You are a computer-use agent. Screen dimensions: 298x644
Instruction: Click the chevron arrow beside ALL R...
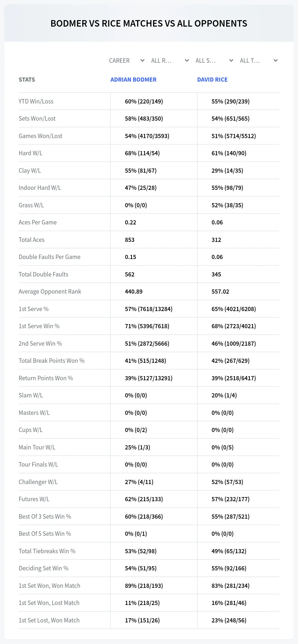coord(187,61)
